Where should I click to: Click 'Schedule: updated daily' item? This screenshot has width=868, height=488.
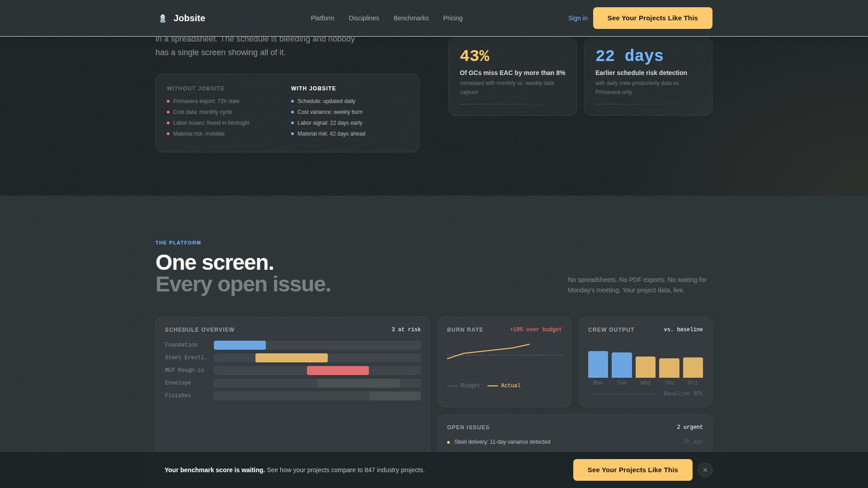coord(326,101)
